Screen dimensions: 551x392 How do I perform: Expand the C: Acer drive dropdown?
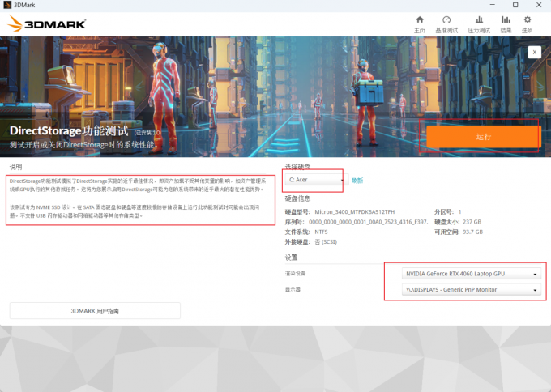pos(317,180)
